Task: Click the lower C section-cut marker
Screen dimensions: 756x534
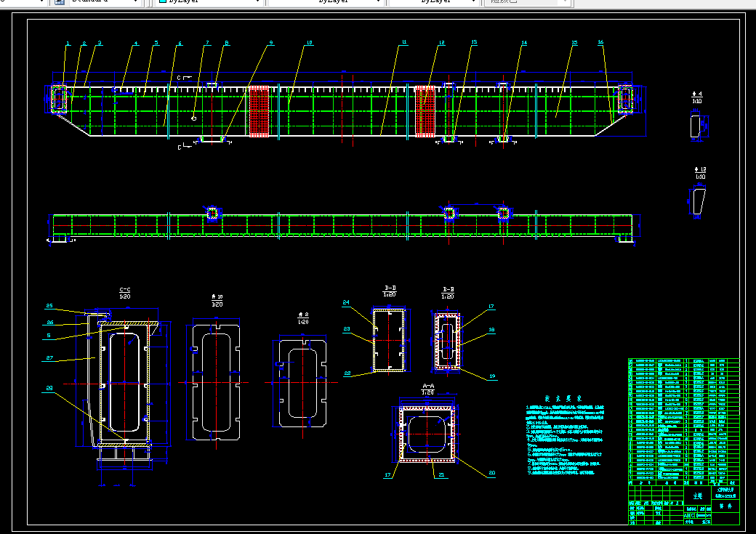Action: tap(184, 147)
